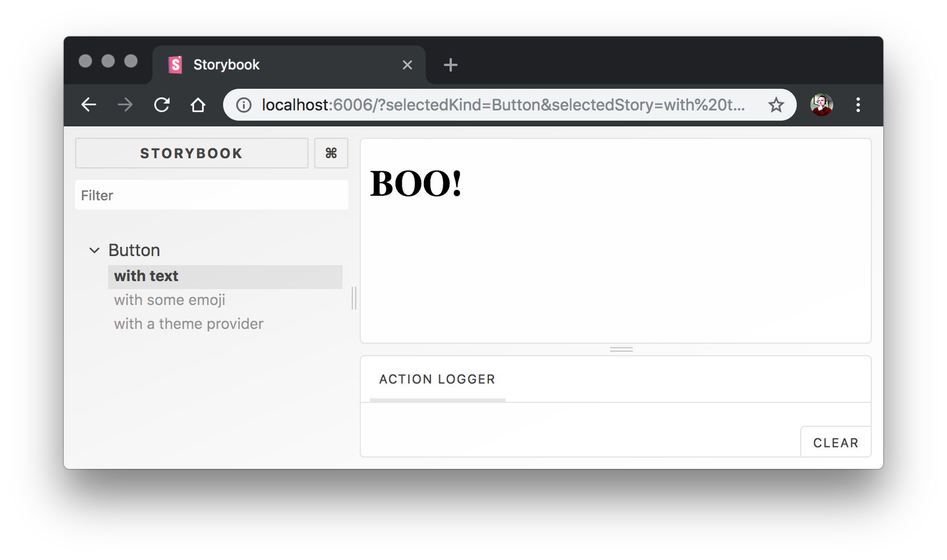Image resolution: width=947 pixels, height=560 pixels.
Task: Reload the Storybook page
Action: click(162, 105)
